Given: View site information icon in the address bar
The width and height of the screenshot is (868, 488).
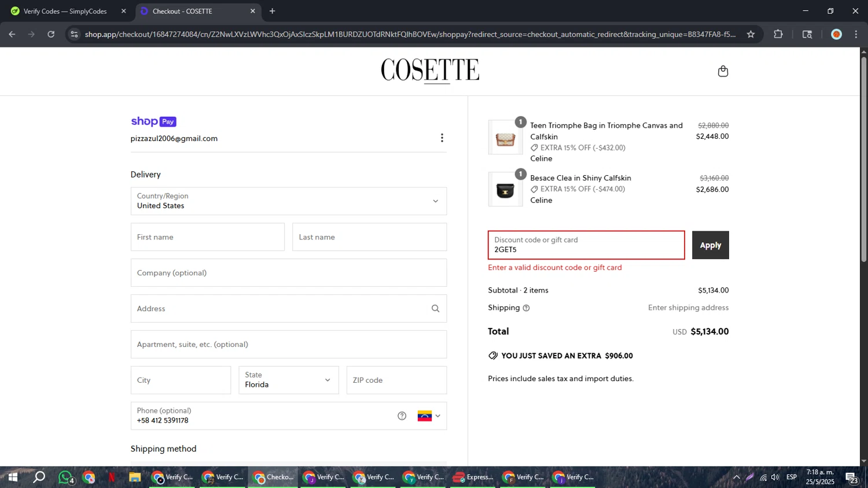Looking at the screenshot, I should point(74,34).
